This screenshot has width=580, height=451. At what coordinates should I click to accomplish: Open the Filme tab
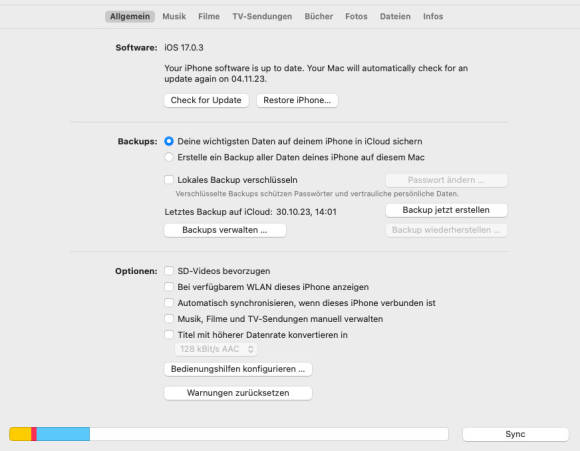point(209,16)
